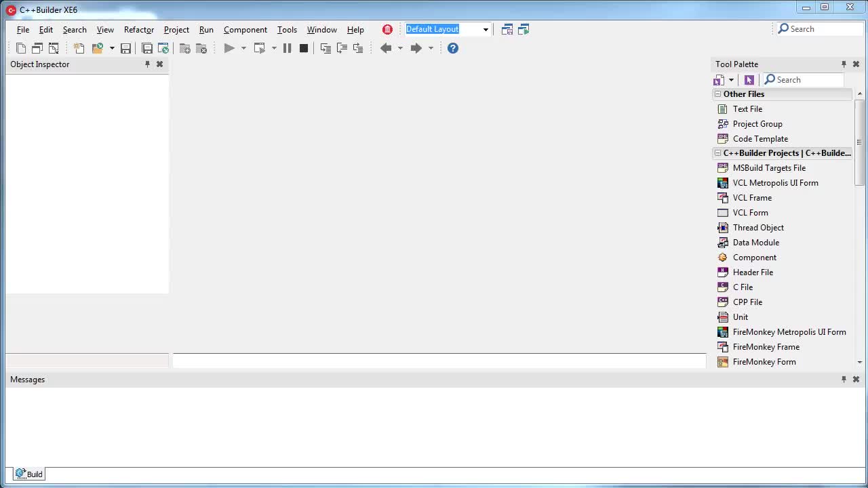868x488 pixels.
Task: Click the Tool Palette pointer arrow icon
Action: (x=749, y=80)
